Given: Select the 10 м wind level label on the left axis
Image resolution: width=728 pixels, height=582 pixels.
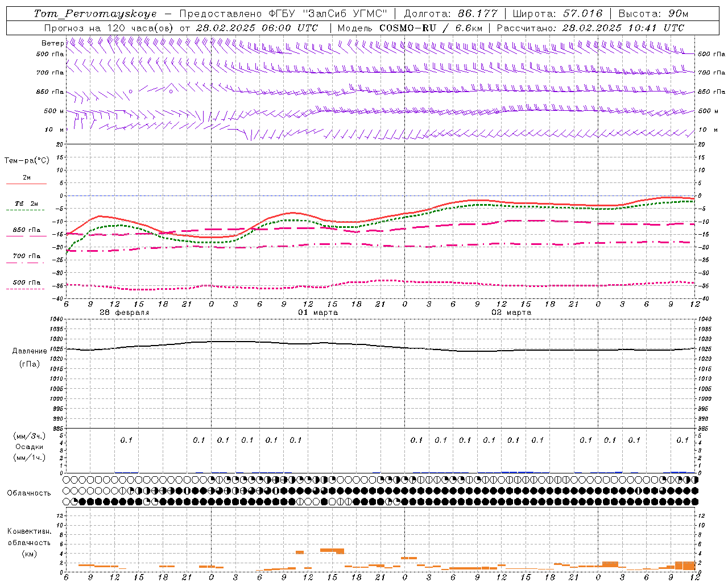Looking at the screenshot, I should point(55,130).
